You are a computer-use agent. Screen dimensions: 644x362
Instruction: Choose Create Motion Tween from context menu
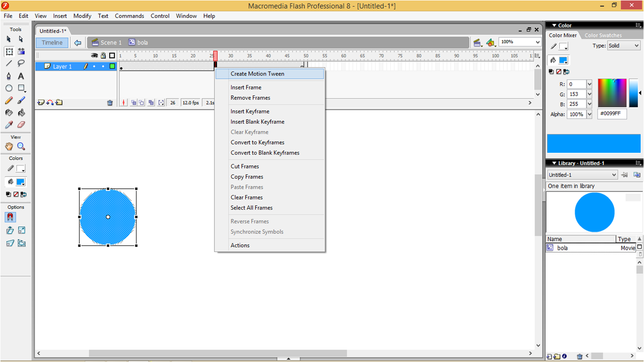coord(269,74)
